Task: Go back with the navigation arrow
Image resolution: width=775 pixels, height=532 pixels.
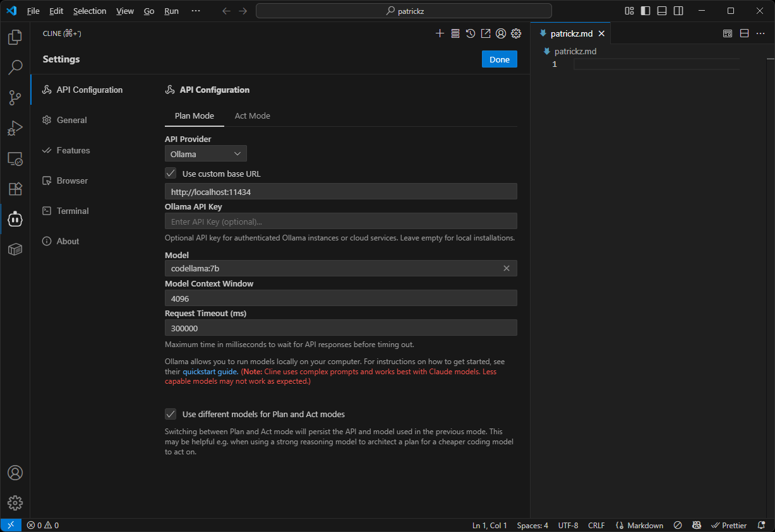Action: click(226, 11)
